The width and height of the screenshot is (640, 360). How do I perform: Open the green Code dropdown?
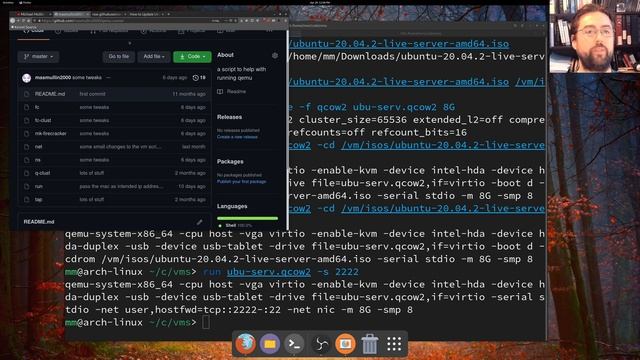coord(192,56)
